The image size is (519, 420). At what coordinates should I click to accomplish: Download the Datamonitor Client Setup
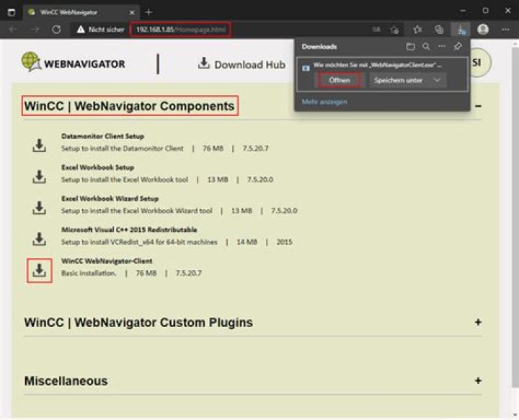(39, 146)
